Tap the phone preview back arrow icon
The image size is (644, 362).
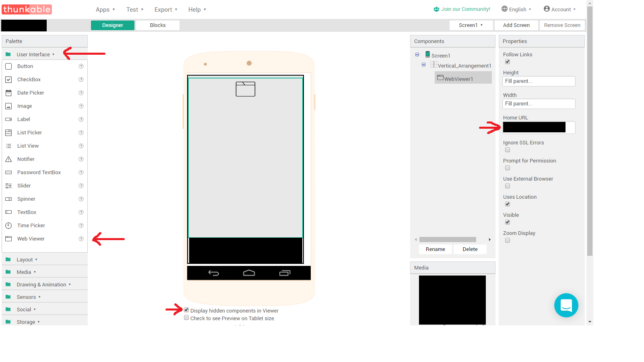213,273
